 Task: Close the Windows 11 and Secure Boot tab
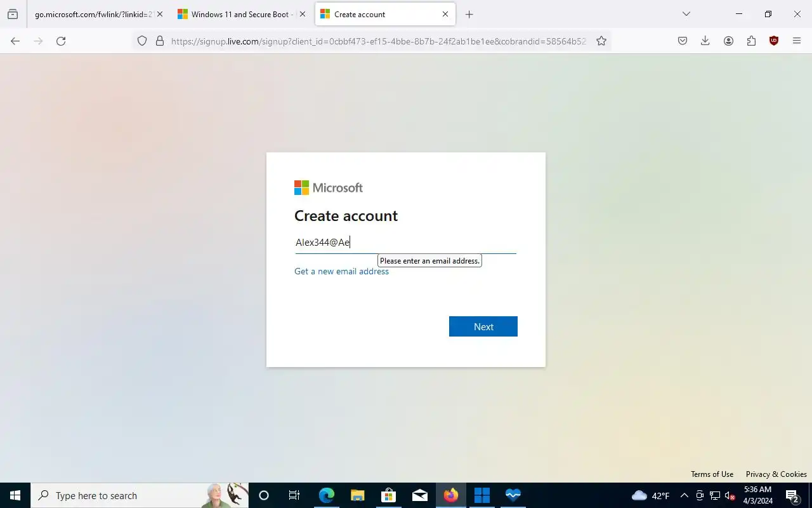tap(303, 14)
